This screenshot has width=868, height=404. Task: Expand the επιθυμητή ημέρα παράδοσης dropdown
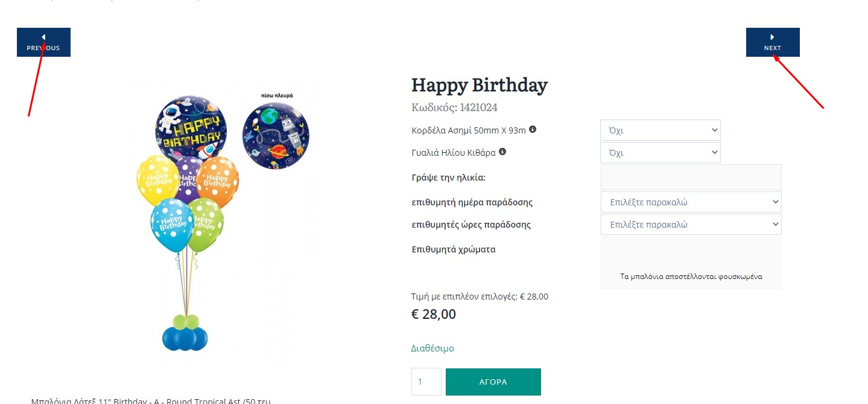[x=691, y=202]
